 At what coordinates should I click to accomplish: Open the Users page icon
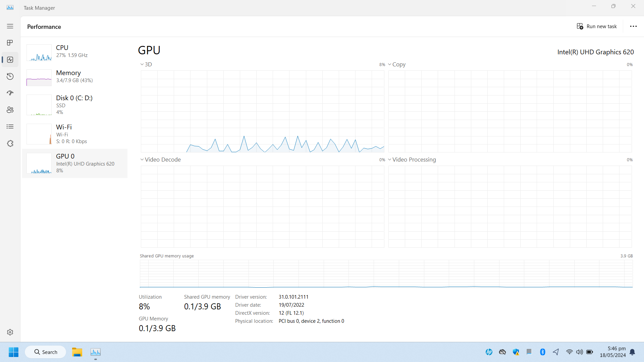click(10, 110)
